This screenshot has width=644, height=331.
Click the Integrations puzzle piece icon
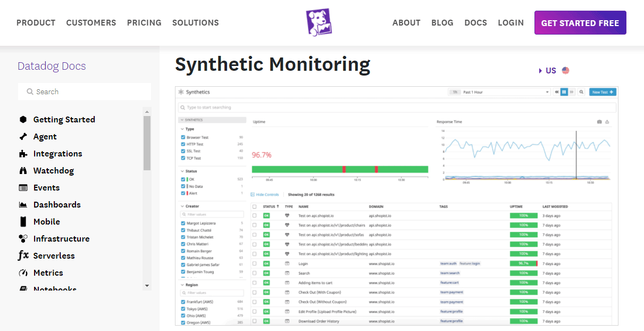click(x=23, y=154)
